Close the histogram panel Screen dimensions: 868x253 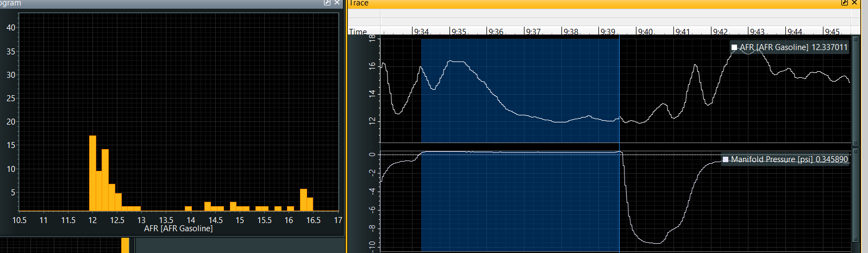click(337, 3)
